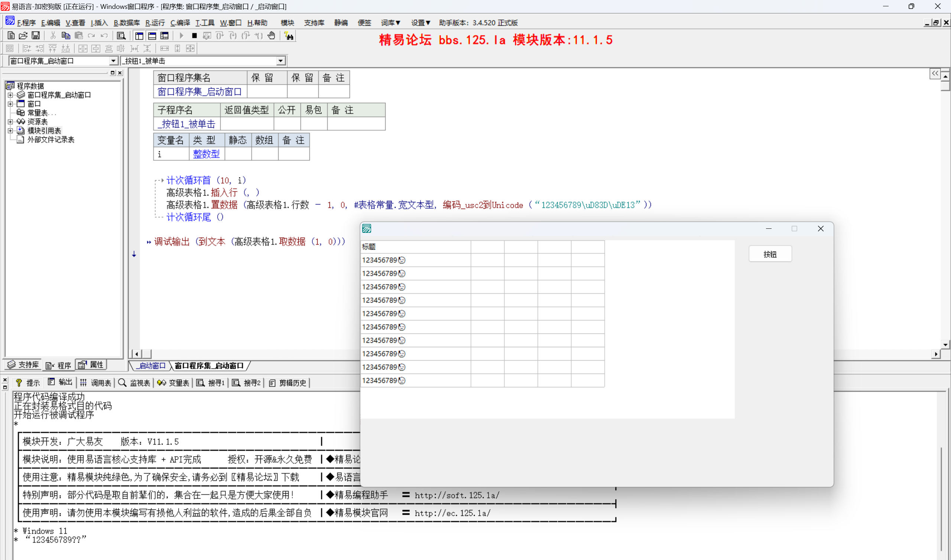Toggle the combined panels layout button
This screenshot has height=560, width=951.
coord(165,36)
